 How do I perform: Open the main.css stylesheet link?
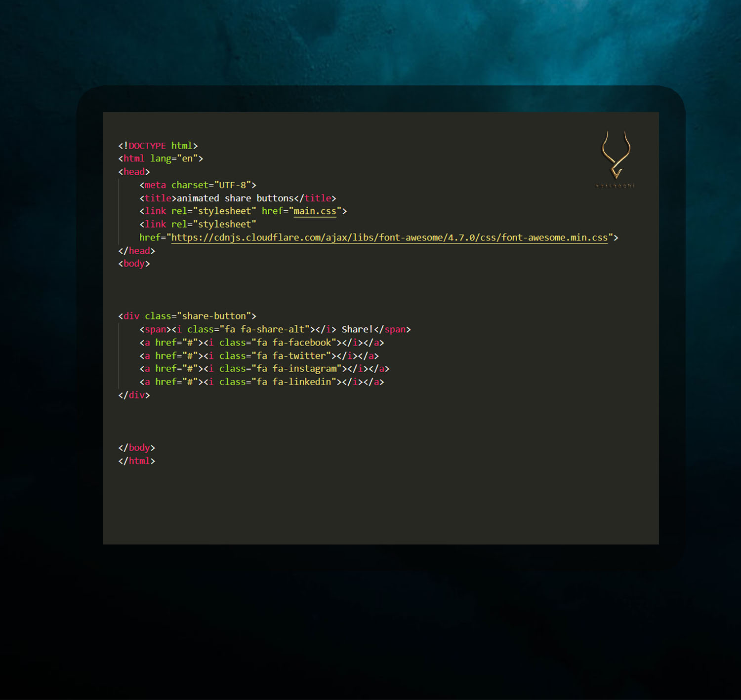(315, 211)
